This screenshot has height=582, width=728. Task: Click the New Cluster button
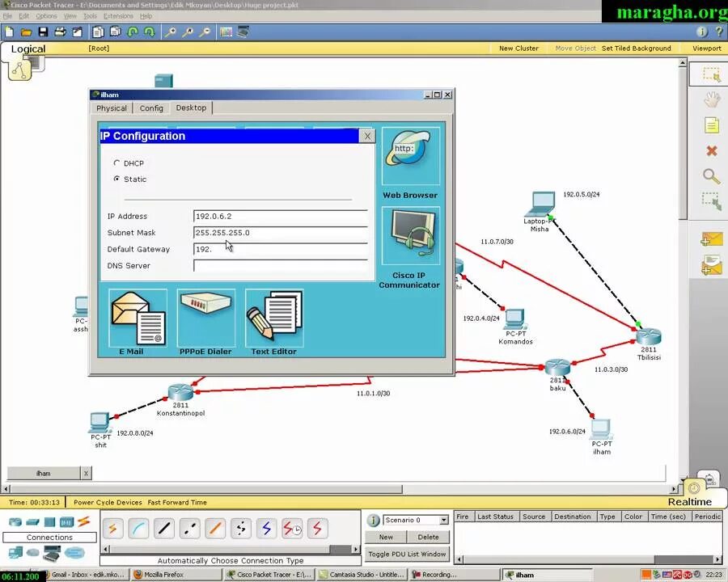(x=518, y=48)
